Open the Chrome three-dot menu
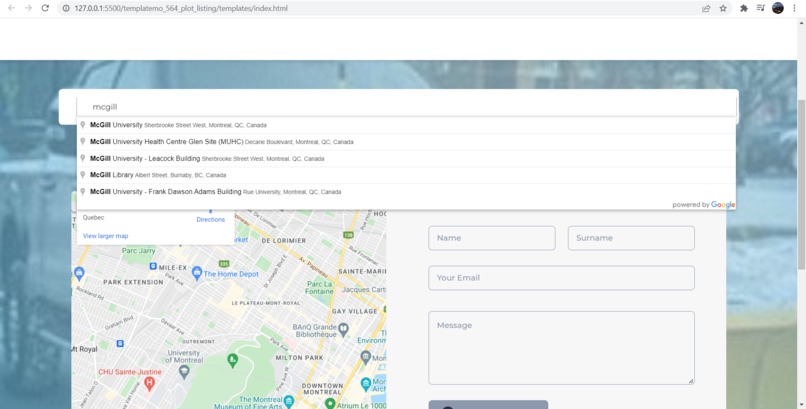 click(795, 8)
